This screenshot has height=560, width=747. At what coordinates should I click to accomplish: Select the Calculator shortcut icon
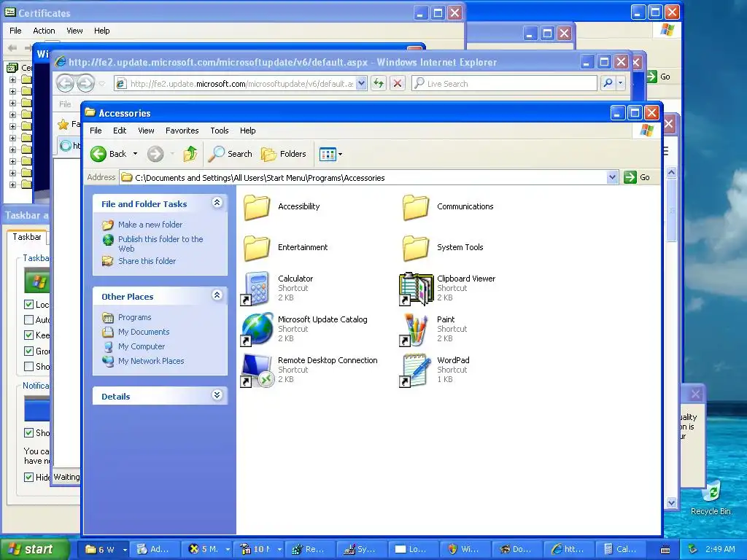click(257, 288)
